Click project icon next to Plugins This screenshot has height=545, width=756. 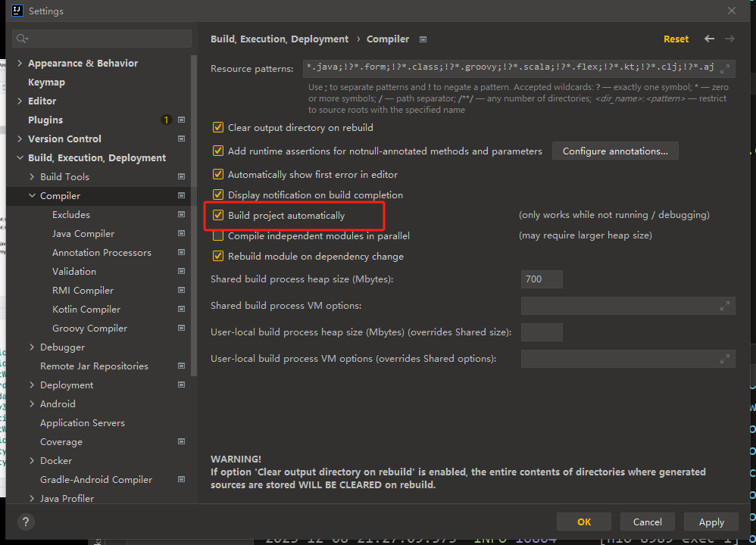(181, 120)
